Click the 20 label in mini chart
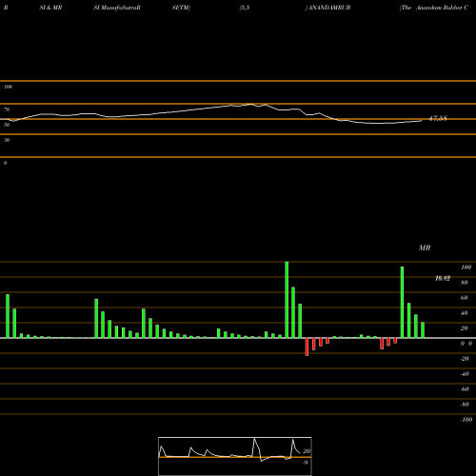Screen dimensions: 476x476 point(307,451)
